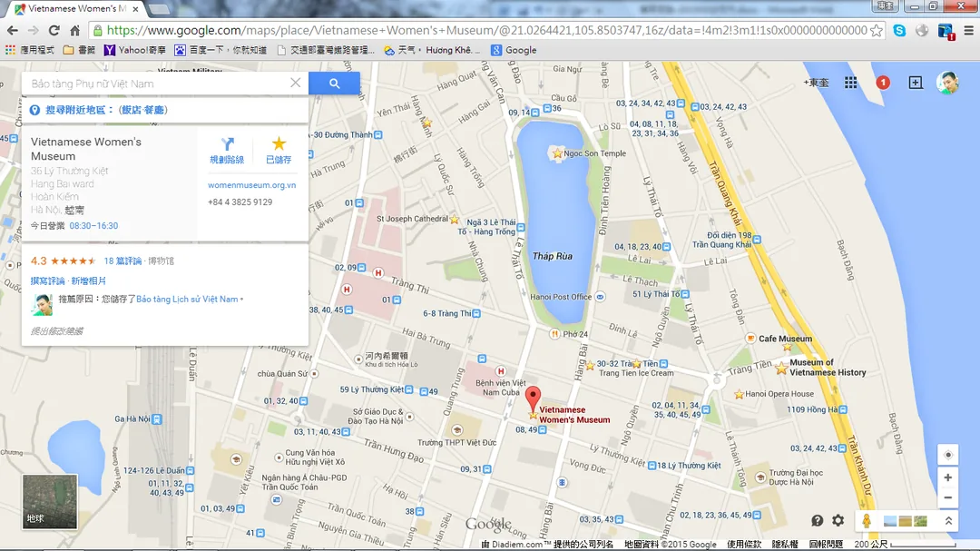The image size is (980, 551).
Task: Open the womenmuseum.org.vn website link
Action: click(x=252, y=185)
